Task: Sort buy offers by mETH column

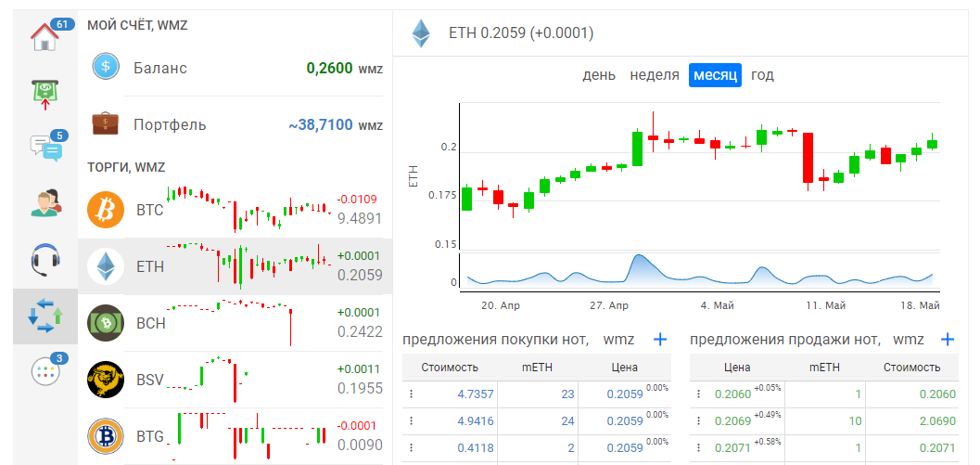Action: point(537,368)
